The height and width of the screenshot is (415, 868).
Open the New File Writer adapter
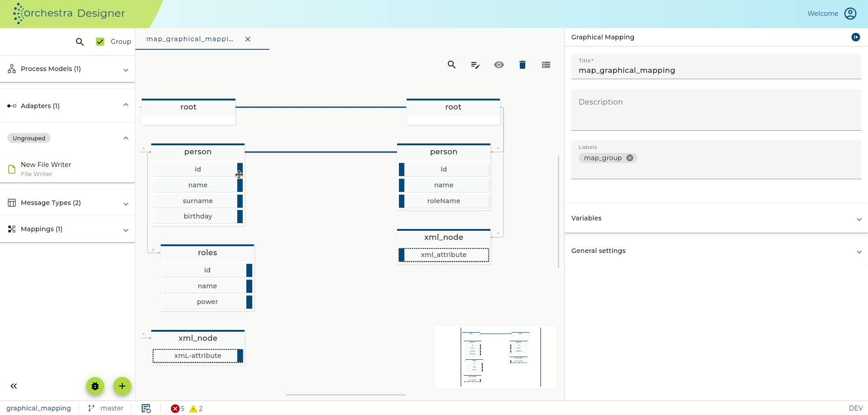(67, 169)
